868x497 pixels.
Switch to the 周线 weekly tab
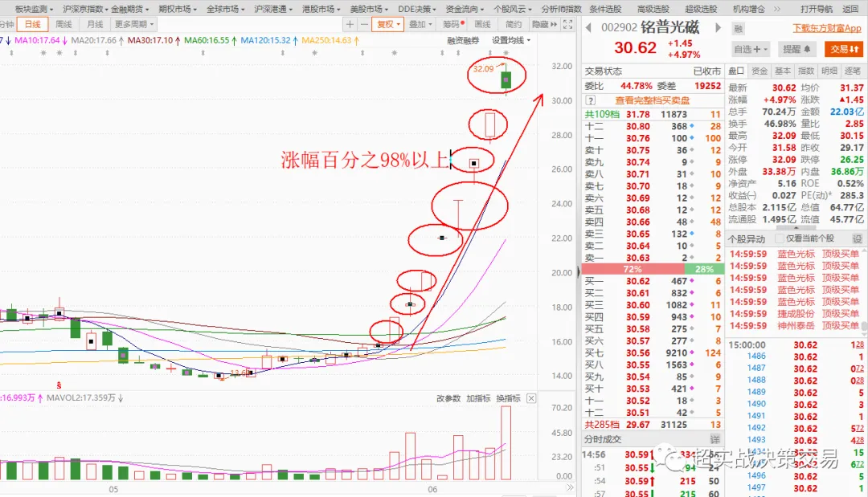click(x=63, y=24)
